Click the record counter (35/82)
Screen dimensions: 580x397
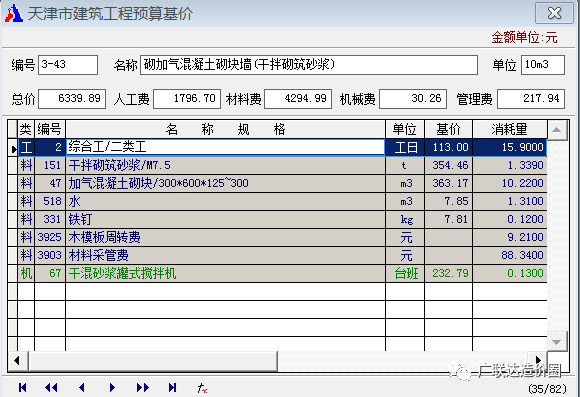pos(547,389)
